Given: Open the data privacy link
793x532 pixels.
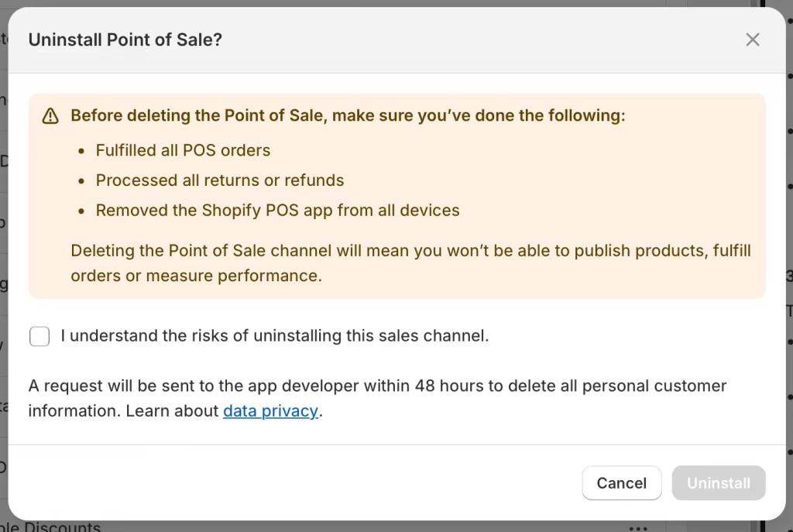Looking at the screenshot, I should 270,410.
